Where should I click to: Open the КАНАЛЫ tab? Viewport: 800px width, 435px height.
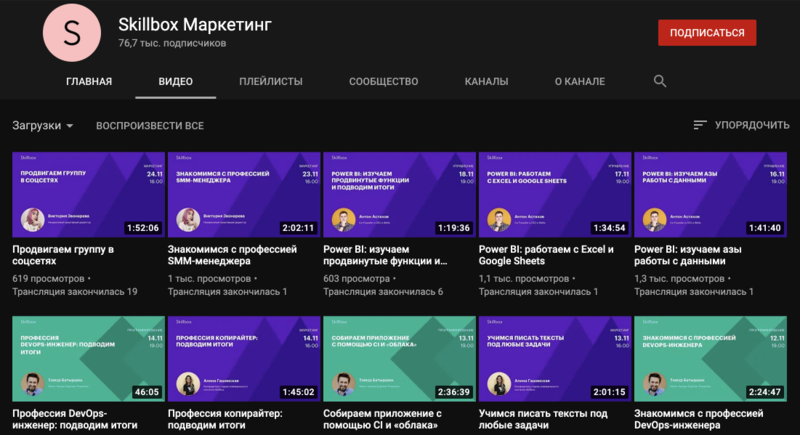486,82
